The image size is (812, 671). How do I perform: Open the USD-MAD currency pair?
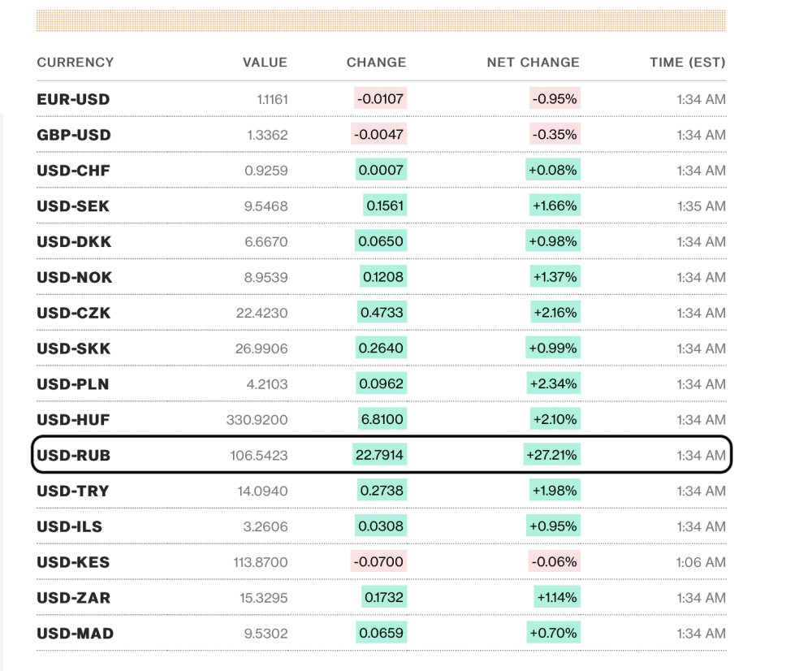tap(75, 633)
